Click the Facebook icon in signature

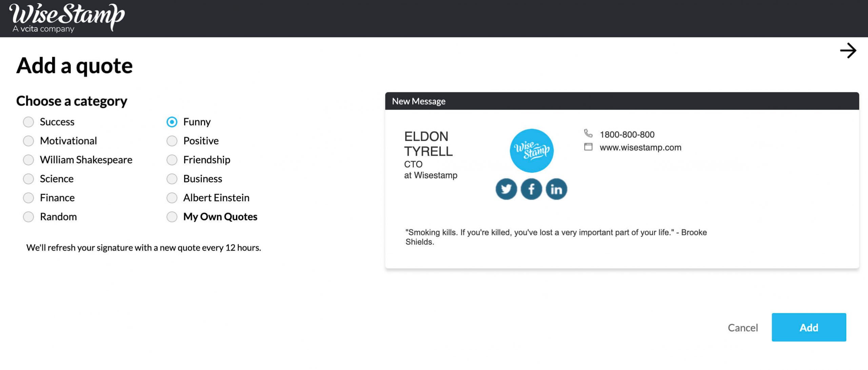(530, 189)
